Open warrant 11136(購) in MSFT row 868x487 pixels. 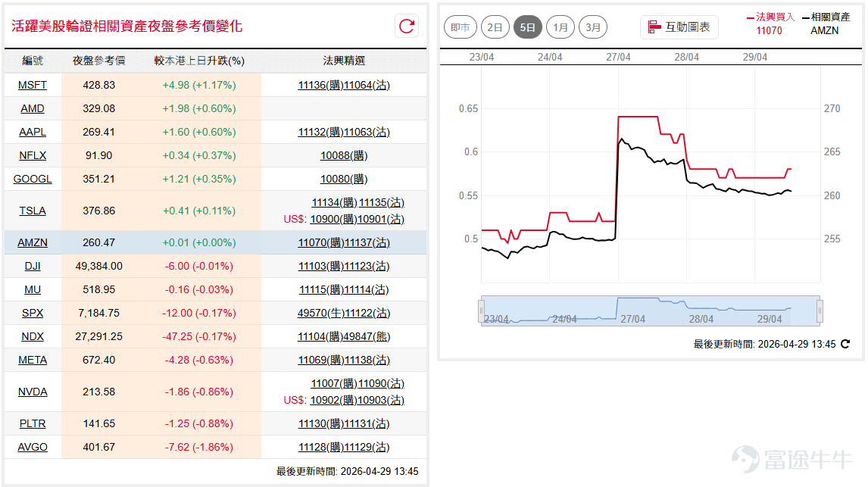(320, 85)
